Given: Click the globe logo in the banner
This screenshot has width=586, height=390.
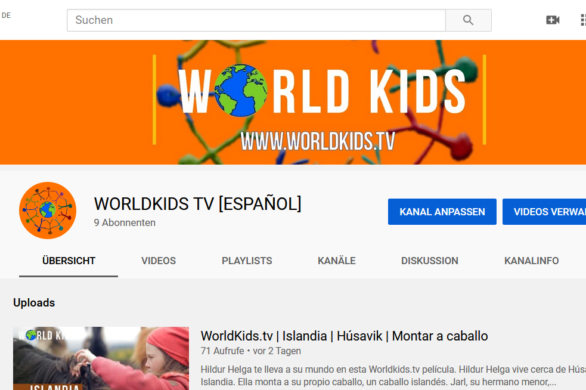Looking at the screenshot, I should [x=241, y=90].
